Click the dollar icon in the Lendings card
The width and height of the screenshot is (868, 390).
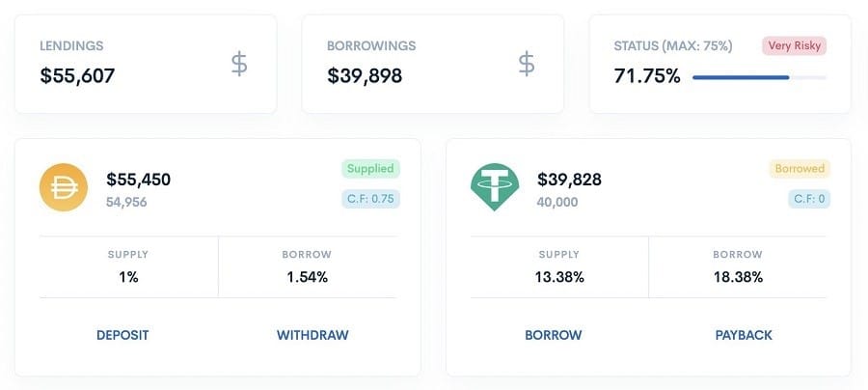tap(240, 64)
